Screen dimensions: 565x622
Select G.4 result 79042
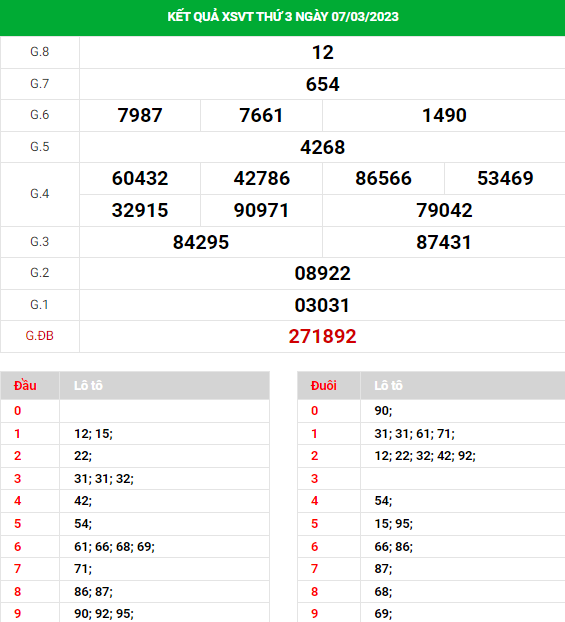[x=444, y=210]
